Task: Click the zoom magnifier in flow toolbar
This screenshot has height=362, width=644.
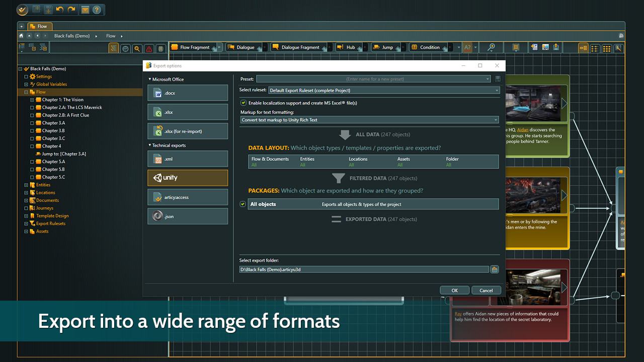Action: (491, 47)
